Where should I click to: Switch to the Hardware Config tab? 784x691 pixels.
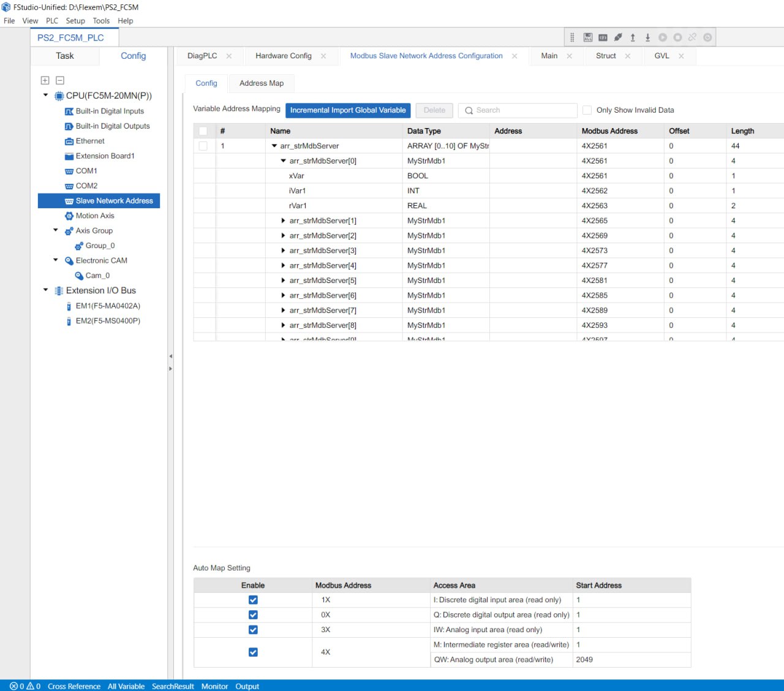(284, 56)
